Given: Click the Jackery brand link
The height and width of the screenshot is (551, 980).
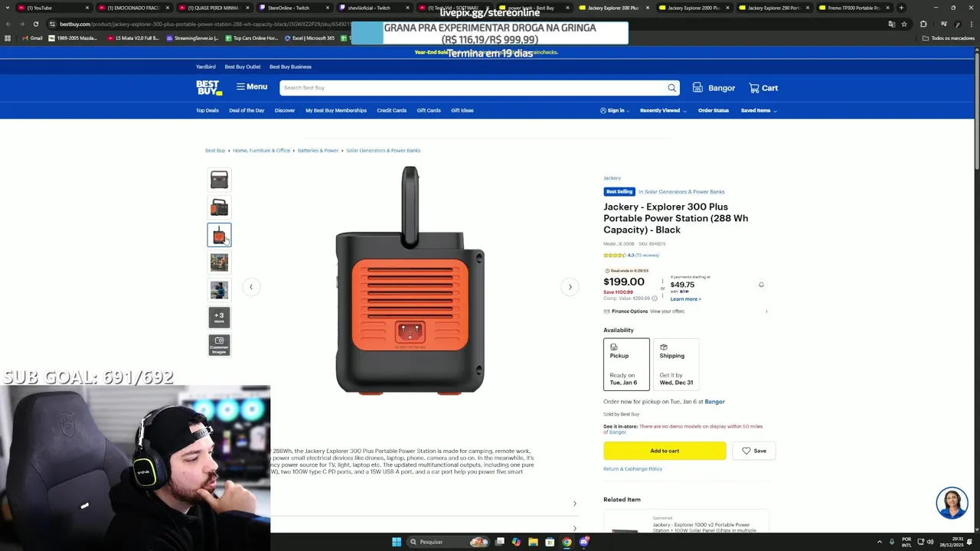Looking at the screenshot, I should pyautogui.click(x=612, y=178).
